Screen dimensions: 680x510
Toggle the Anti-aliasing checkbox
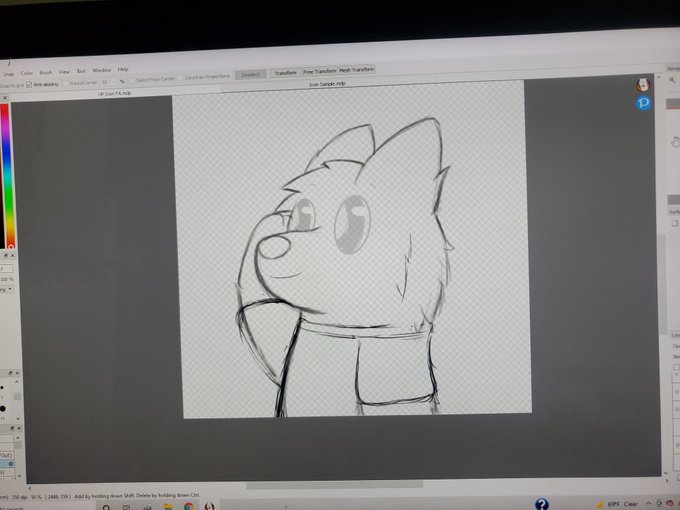pos(29,85)
